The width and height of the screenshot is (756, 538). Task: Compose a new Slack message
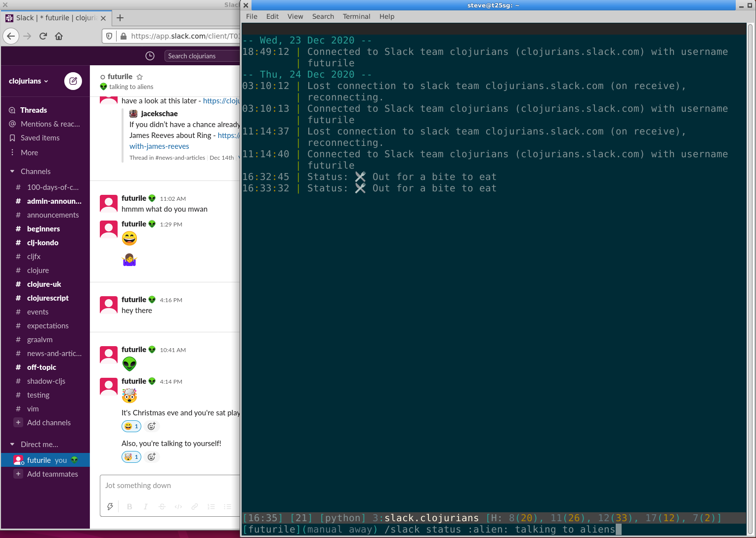click(x=73, y=81)
